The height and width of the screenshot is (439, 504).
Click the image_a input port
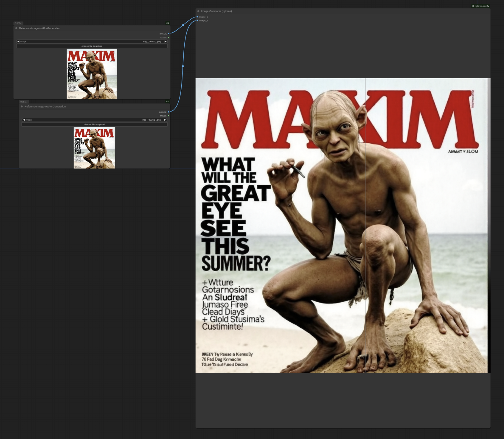click(x=197, y=17)
